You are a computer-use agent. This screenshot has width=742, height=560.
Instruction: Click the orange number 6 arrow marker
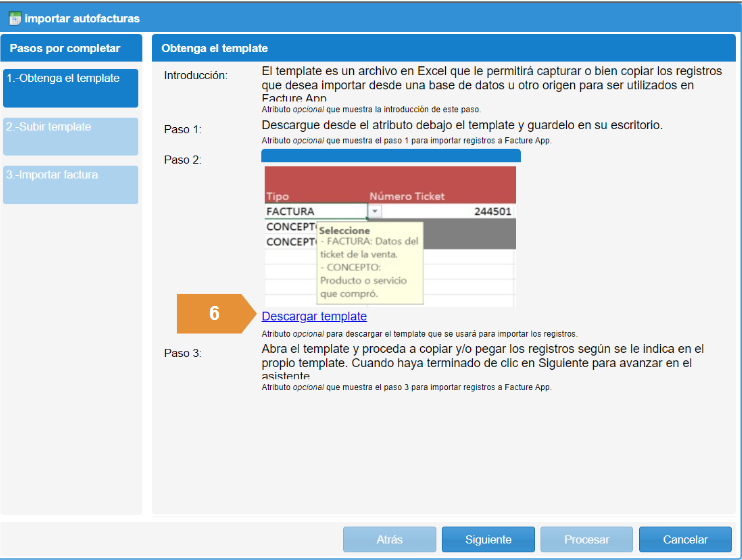(x=215, y=313)
